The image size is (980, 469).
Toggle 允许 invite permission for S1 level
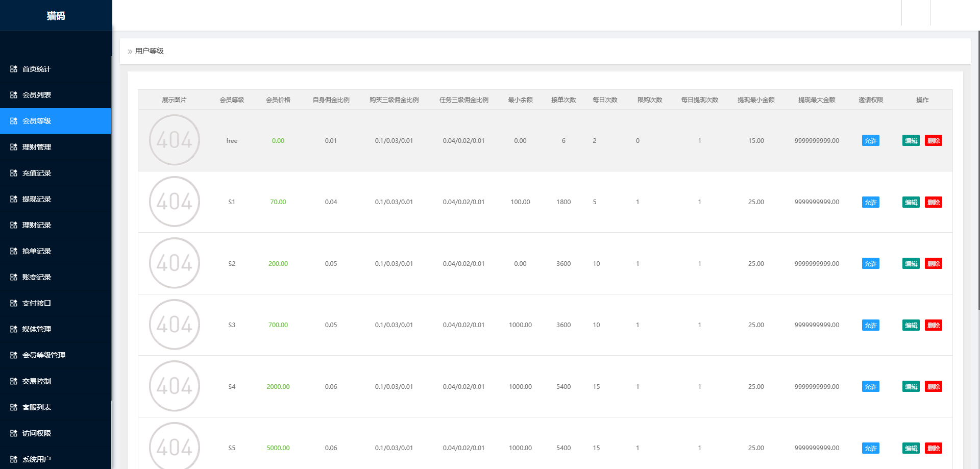click(x=870, y=202)
